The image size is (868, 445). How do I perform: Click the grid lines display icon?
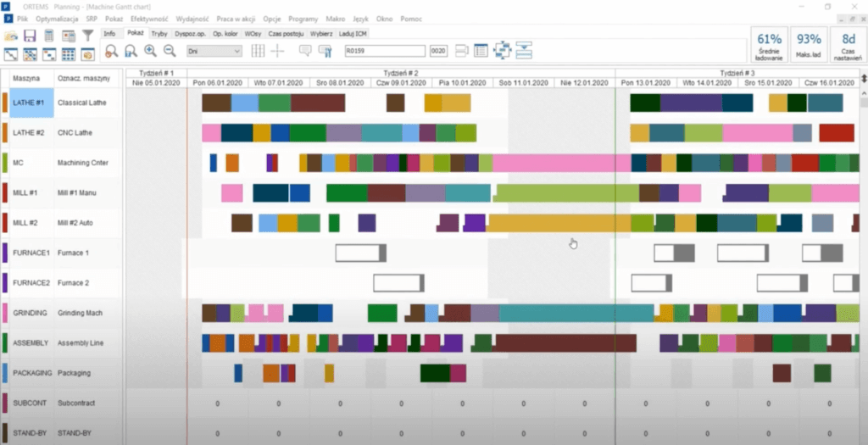(258, 51)
